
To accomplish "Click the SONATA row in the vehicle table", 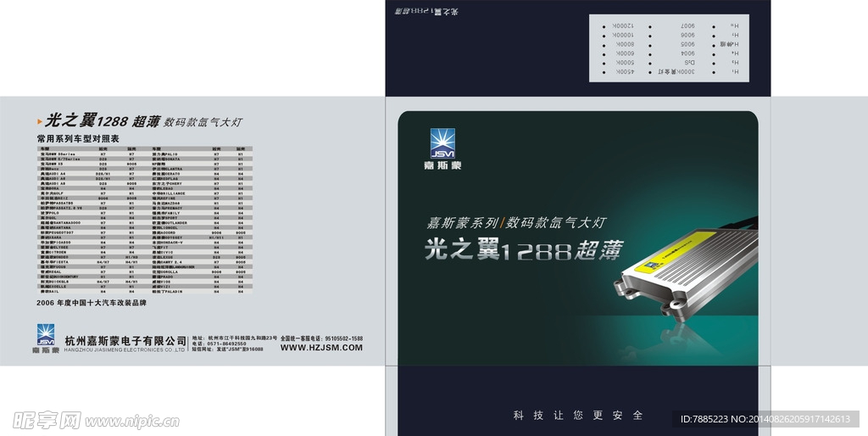I will pyautogui.click(x=199, y=159).
